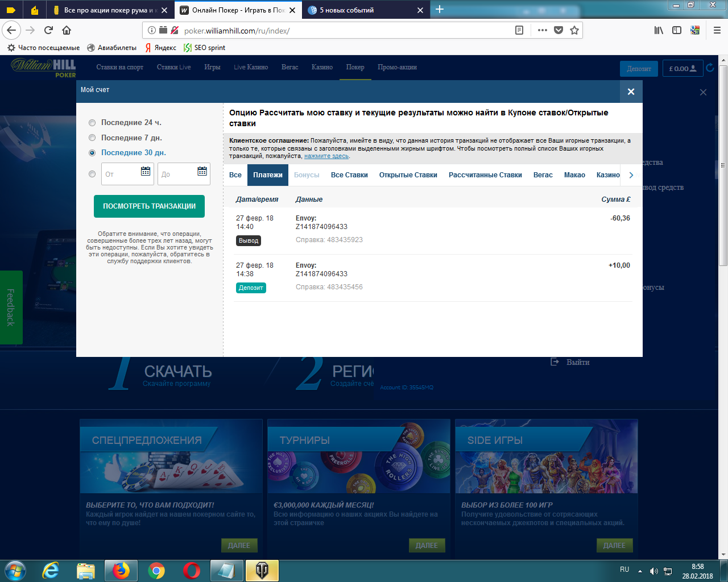Refresh the balance with the reload icon
The image size is (728, 582).
(x=710, y=68)
